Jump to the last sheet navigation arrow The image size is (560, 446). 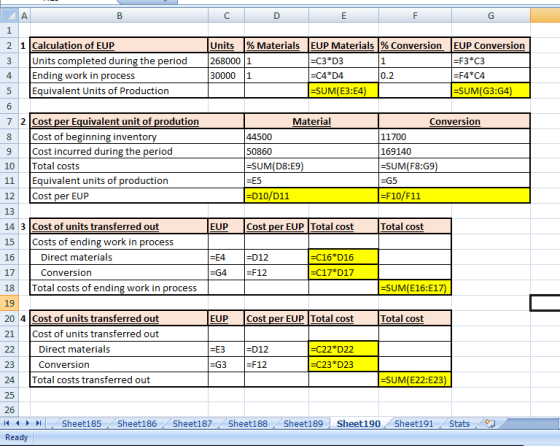(x=39, y=423)
